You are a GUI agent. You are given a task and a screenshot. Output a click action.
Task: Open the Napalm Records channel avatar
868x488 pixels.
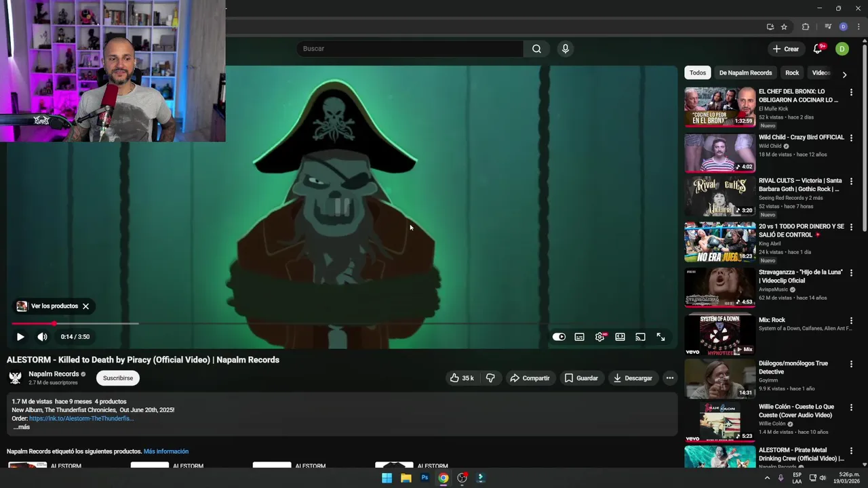point(15,378)
